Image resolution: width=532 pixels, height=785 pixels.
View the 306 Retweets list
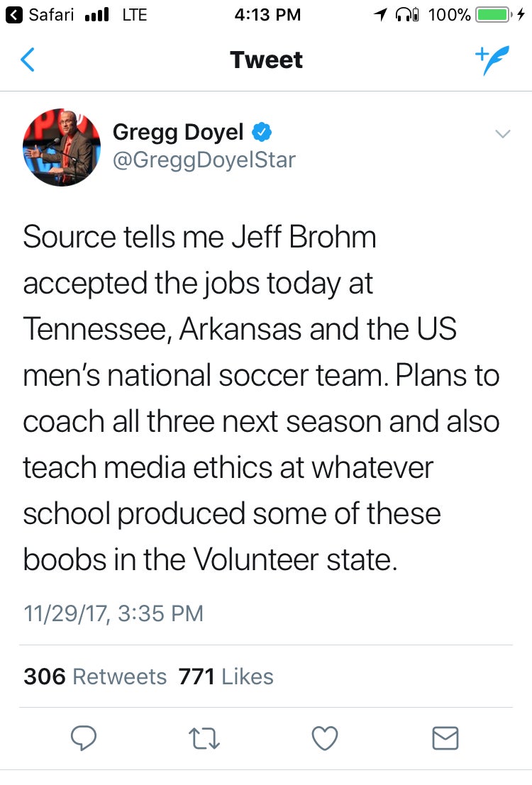tap(95, 676)
